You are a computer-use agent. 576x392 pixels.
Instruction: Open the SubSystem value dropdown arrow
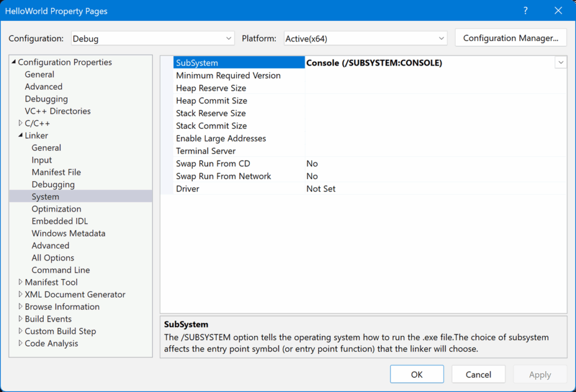tap(560, 63)
